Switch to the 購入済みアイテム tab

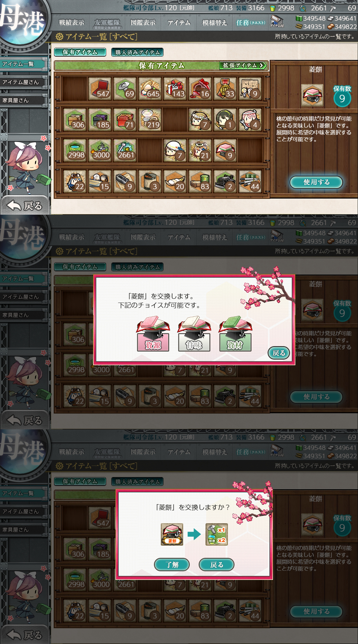pos(137,52)
